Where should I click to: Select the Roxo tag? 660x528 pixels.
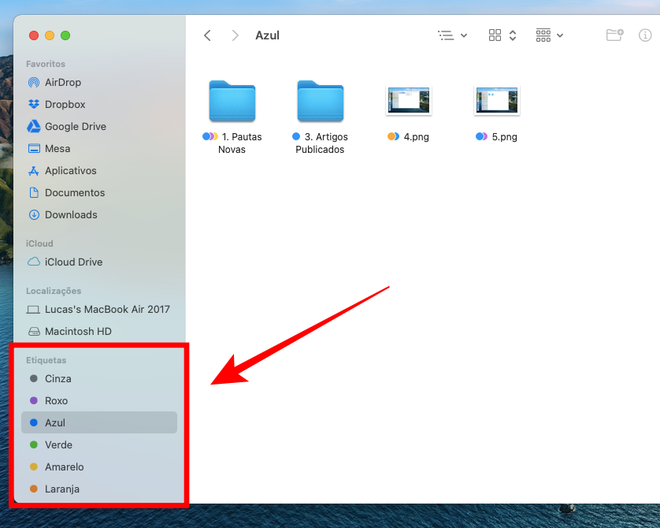pos(99,400)
